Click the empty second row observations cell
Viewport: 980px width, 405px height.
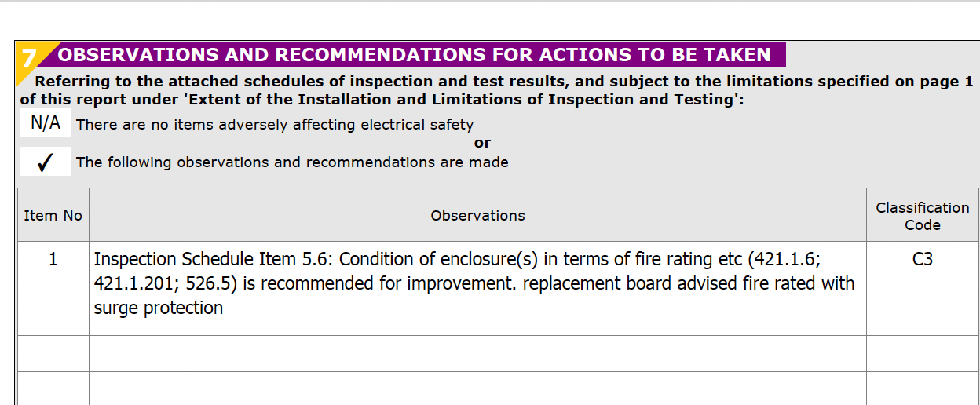tap(477, 353)
